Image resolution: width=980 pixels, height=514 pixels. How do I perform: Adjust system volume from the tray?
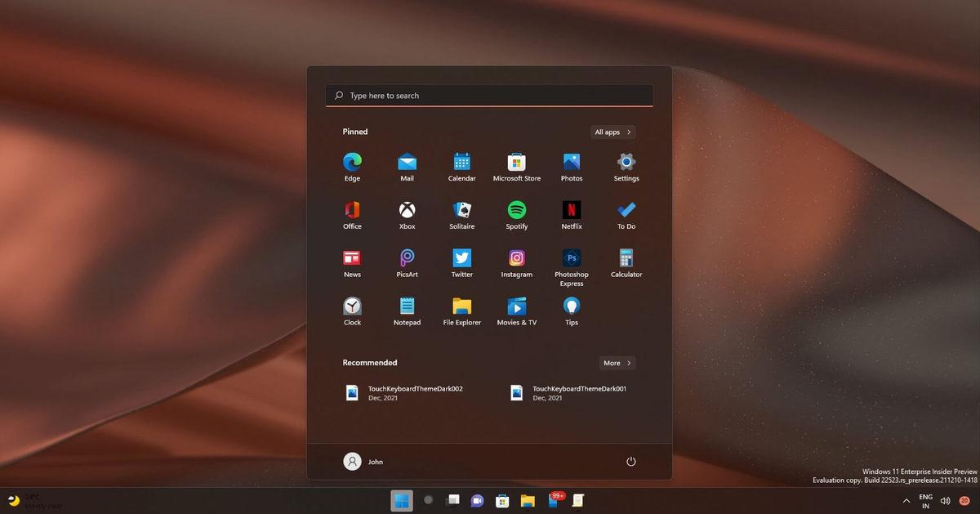[x=946, y=500]
